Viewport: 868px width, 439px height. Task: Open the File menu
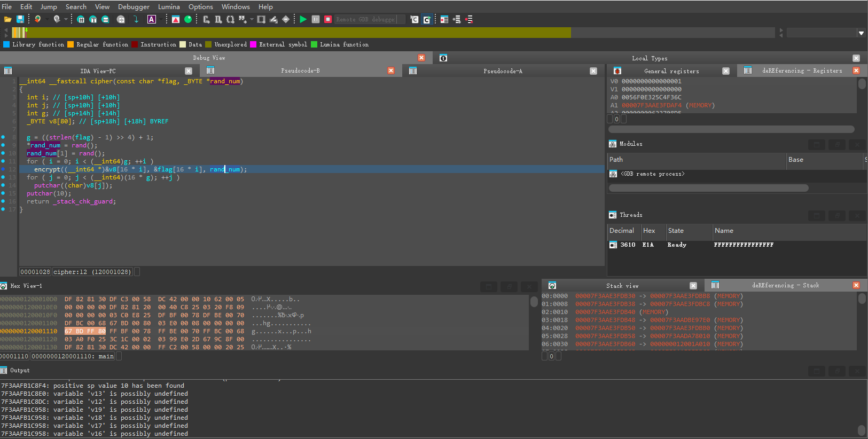[x=7, y=6]
